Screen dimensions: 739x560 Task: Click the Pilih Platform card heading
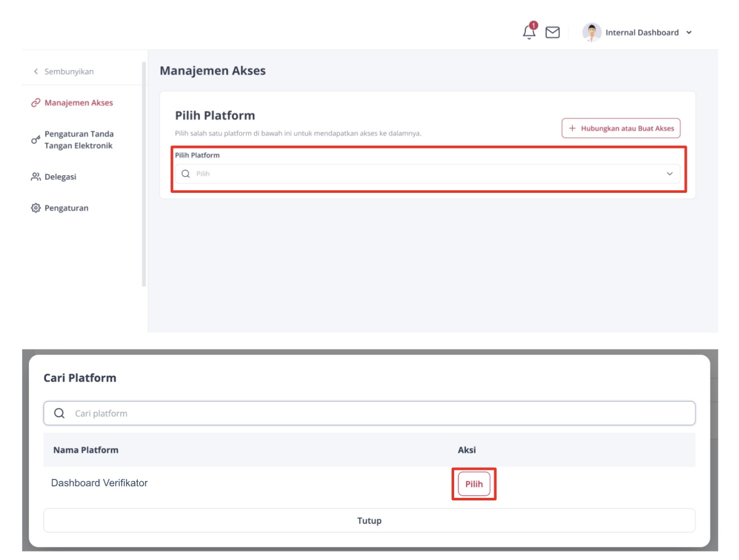tap(215, 116)
